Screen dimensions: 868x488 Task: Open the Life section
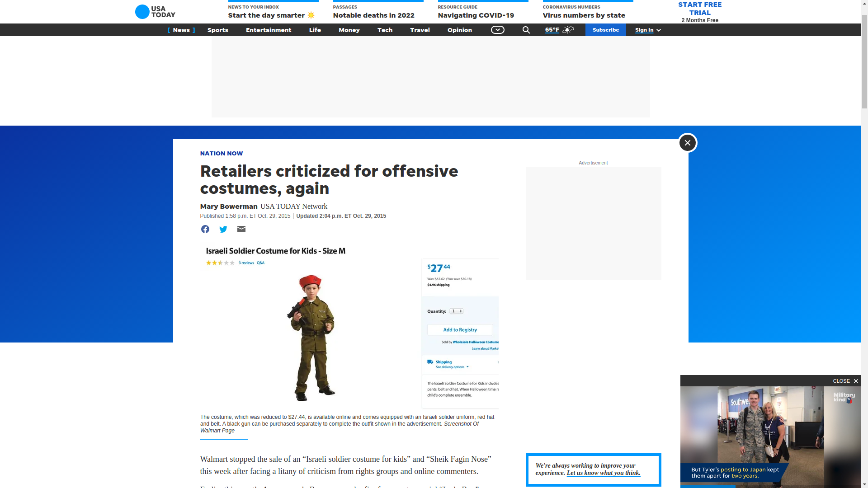click(x=315, y=30)
